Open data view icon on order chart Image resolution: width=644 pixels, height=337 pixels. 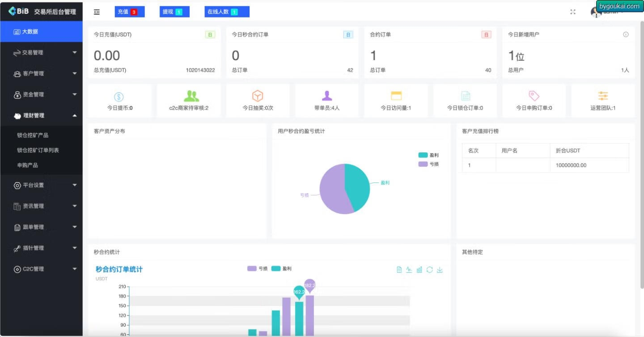tap(399, 270)
